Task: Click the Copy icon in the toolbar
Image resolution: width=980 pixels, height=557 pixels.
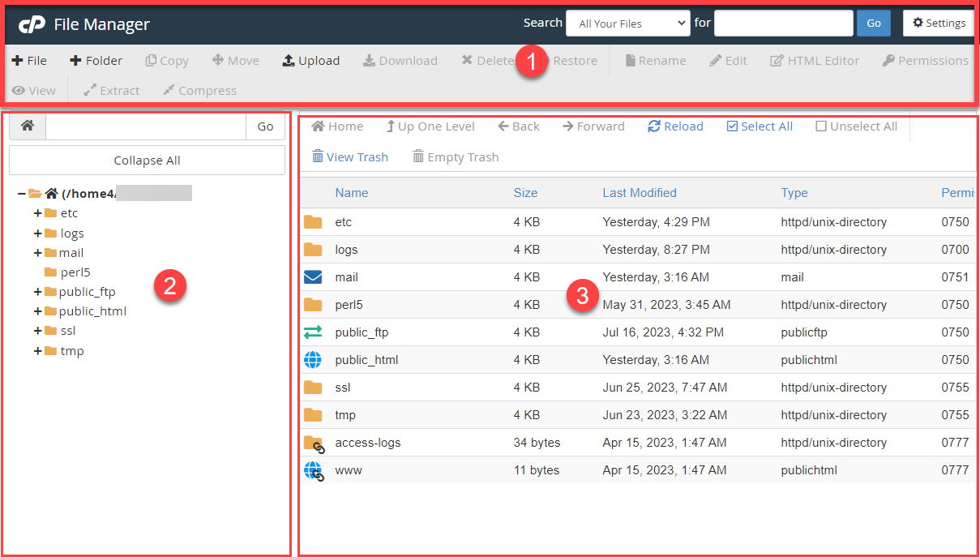Action: (167, 60)
